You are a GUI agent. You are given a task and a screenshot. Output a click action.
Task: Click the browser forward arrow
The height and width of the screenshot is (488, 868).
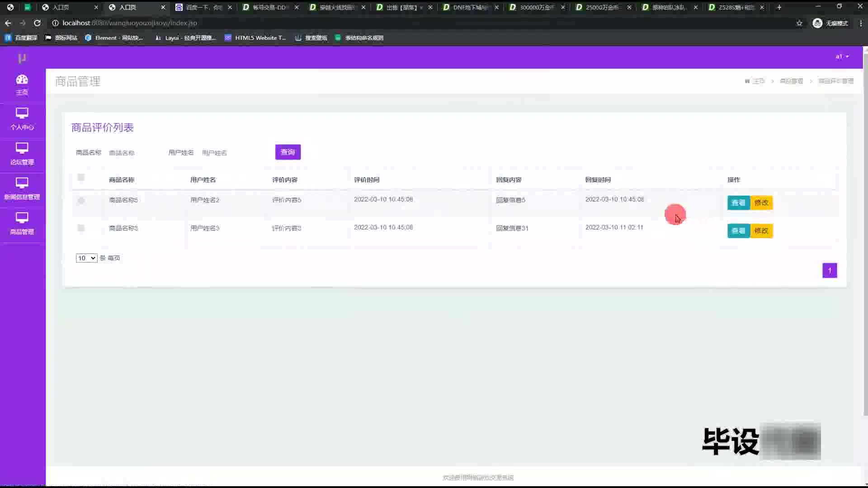pos(23,23)
